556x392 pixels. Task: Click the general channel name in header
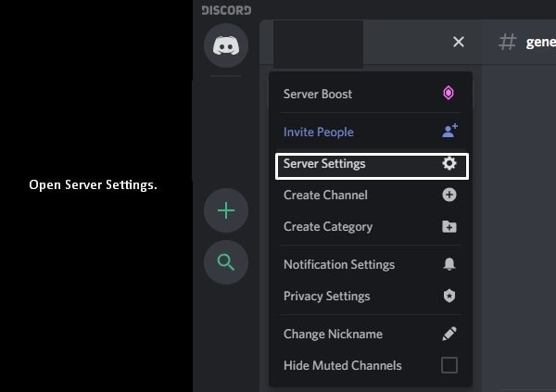tap(541, 43)
